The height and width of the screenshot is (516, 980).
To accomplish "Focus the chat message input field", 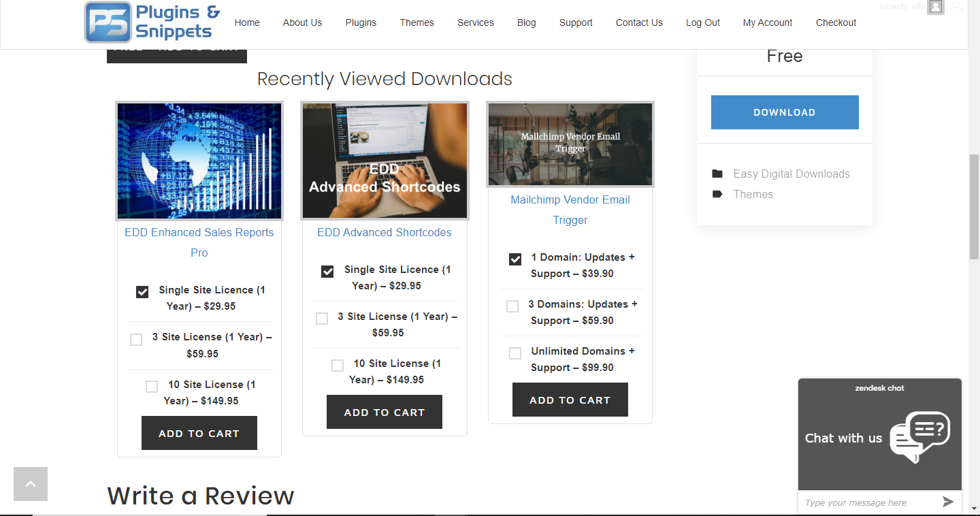I will point(869,502).
